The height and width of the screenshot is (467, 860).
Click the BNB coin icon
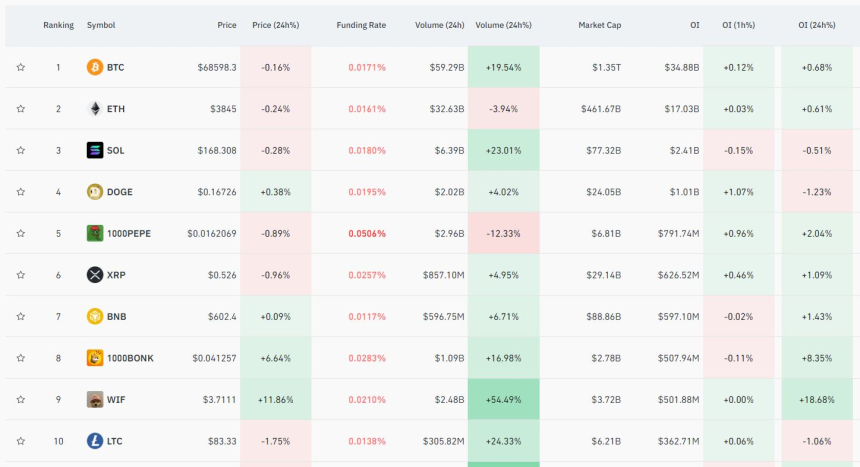click(95, 316)
